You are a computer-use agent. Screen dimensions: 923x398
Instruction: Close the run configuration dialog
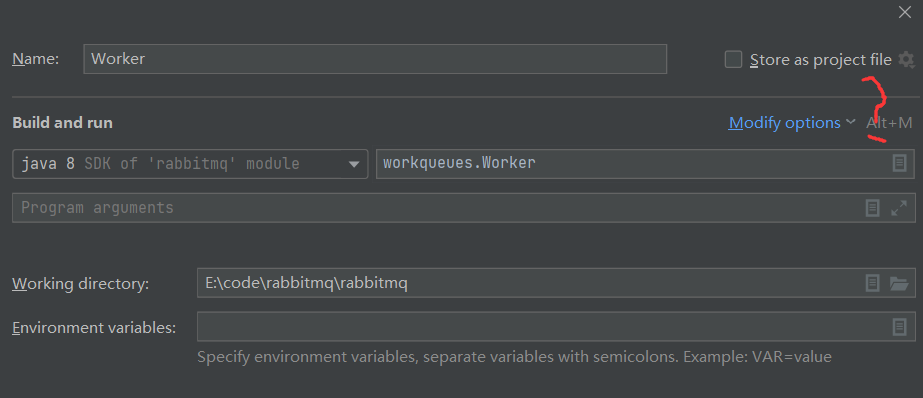point(905,12)
